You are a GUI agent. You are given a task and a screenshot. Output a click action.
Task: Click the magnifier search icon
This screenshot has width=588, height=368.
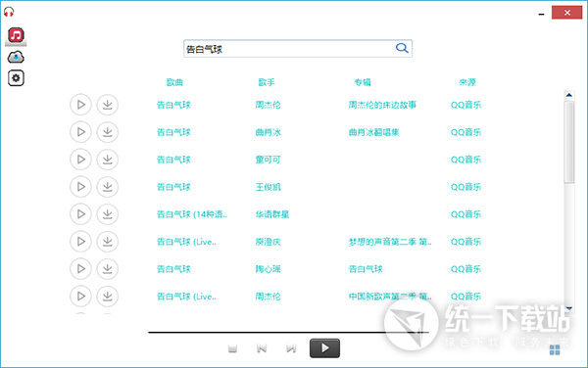pos(402,48)
